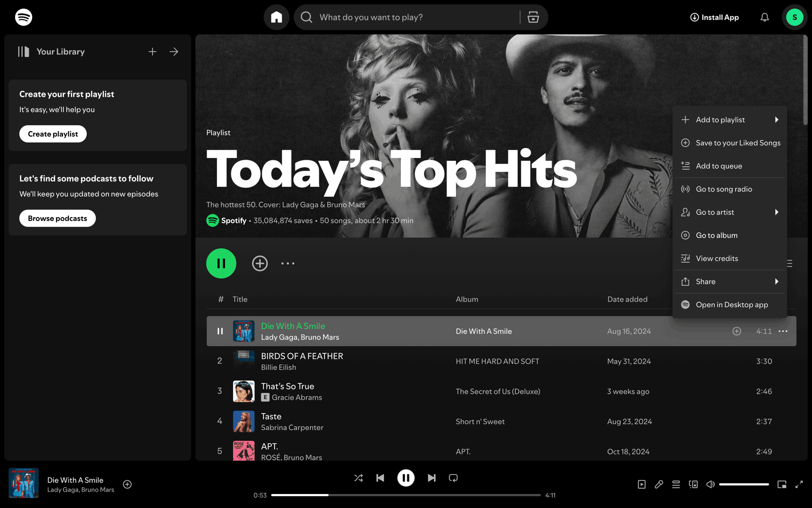This screenshot has height=508, width=812.
Task: Toggle Now Playing view
Action: click(642, 484)
